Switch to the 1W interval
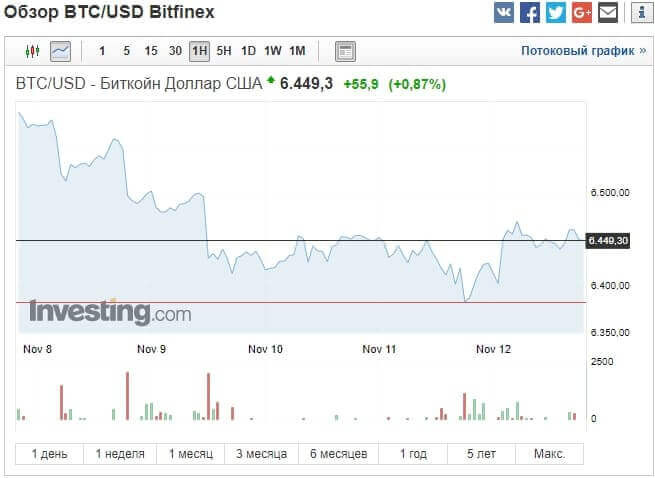This screenshot has width=655, height=478. pyautogui.click(x=272, y=50)
